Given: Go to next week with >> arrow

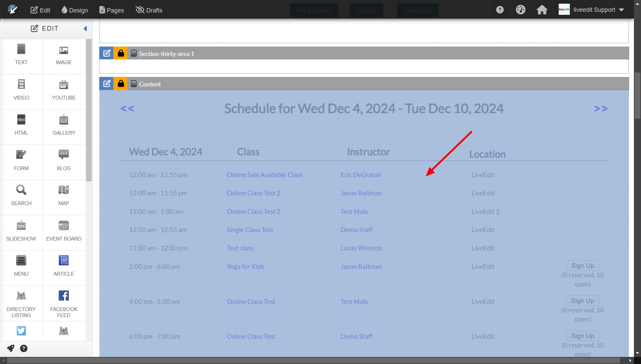Looking at the screenshot, I should [x=601, y=109].
